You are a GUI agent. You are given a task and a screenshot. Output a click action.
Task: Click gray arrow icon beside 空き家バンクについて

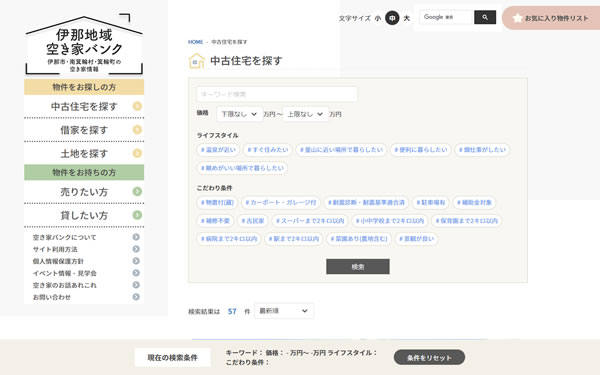pyautogui.click(x=136, y=237)
